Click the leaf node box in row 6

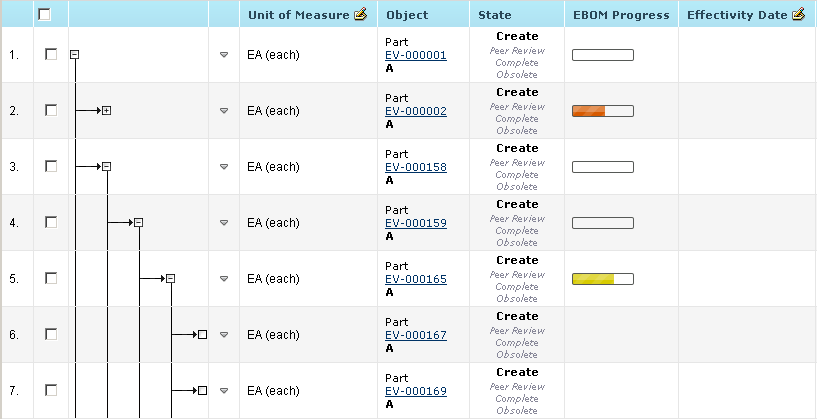[x=202, y=335]
